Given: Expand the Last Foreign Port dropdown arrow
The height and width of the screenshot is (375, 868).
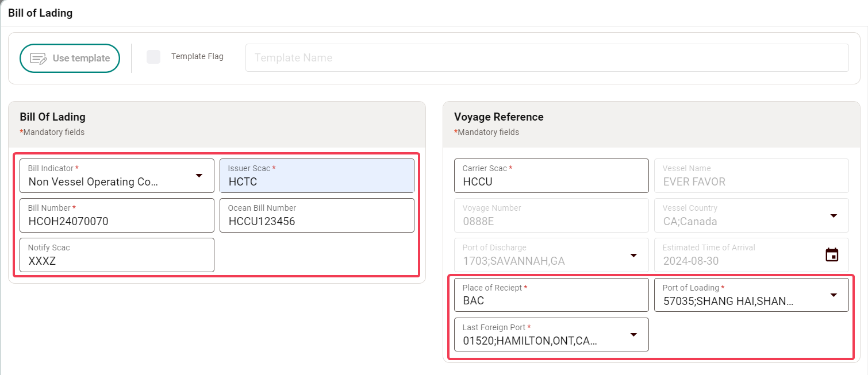Looking at the screenshot, I should [633, 334].
